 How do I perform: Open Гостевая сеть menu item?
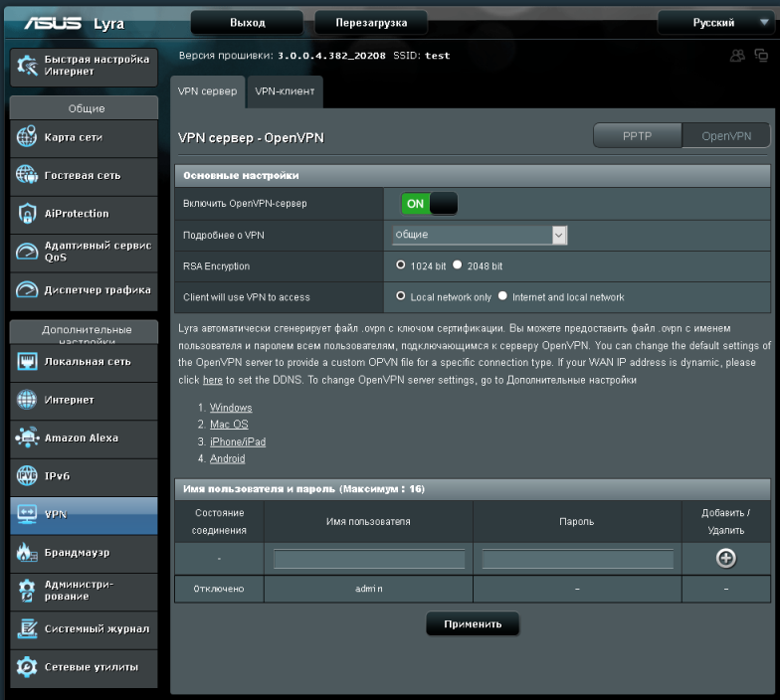(x=84, y=176)
